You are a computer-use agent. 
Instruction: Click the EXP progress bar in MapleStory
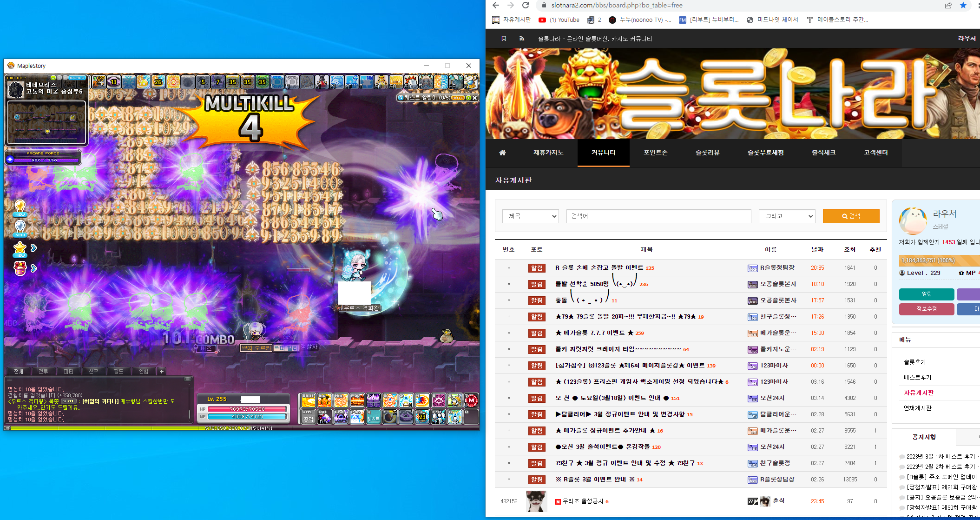[x=242, y=428]
